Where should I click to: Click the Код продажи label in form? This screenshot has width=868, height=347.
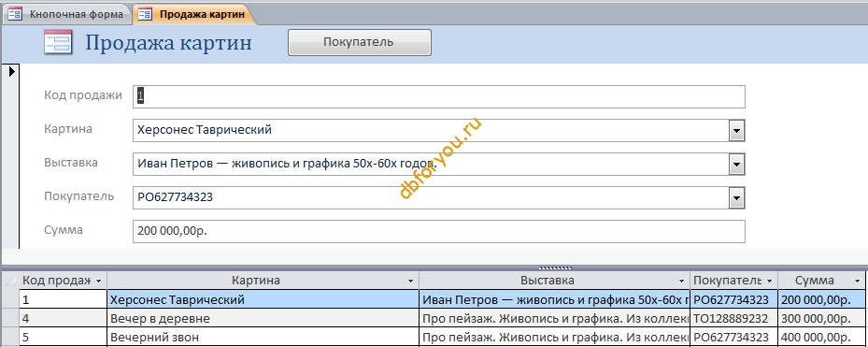[x=83, y=95]
